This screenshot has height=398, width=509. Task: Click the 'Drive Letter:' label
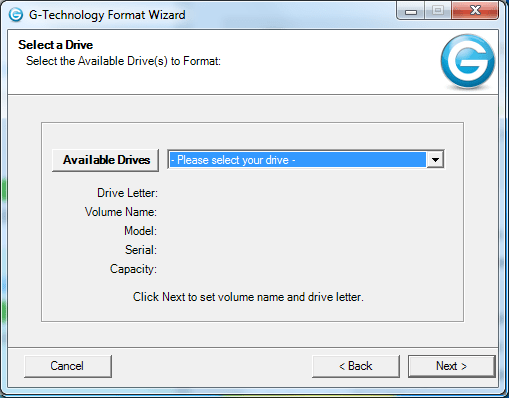click(127, 193)
